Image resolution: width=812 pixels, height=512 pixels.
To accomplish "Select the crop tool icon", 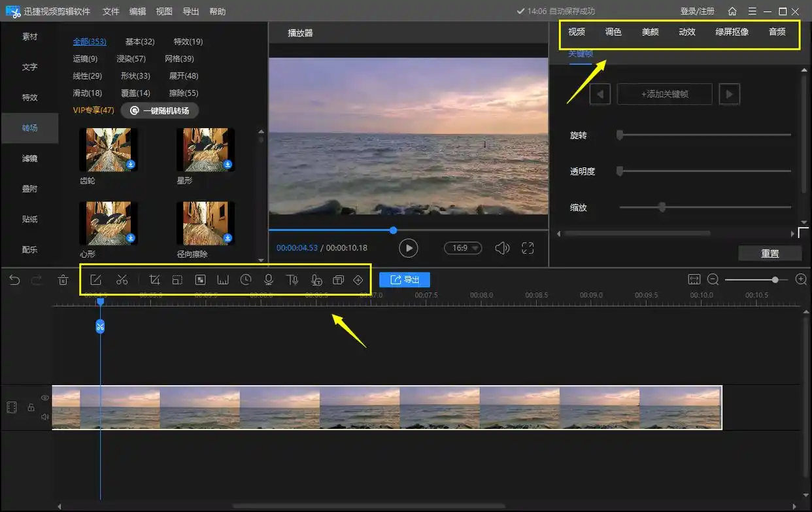I will coord(155,280).
